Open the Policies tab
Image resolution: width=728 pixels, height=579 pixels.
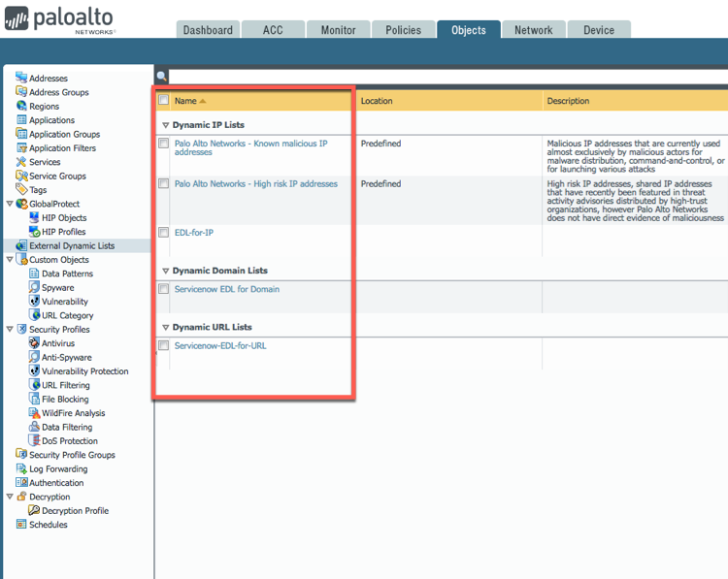404,29
